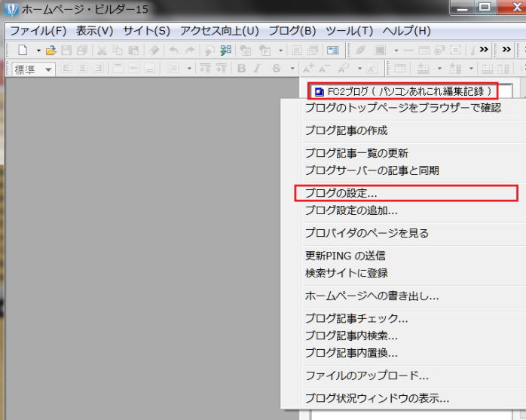
Task: Click the New page icon
Action: coord(23,51)
